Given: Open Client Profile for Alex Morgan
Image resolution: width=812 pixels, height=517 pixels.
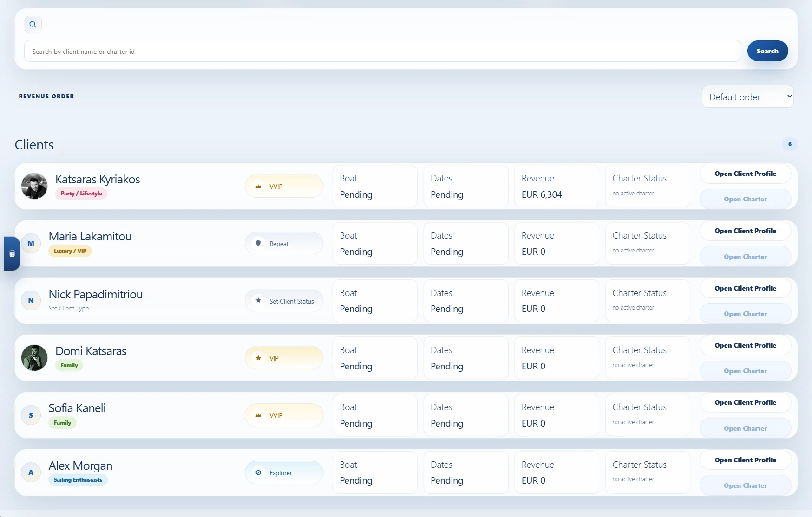Looking at the screenshot, I should 745,460.
